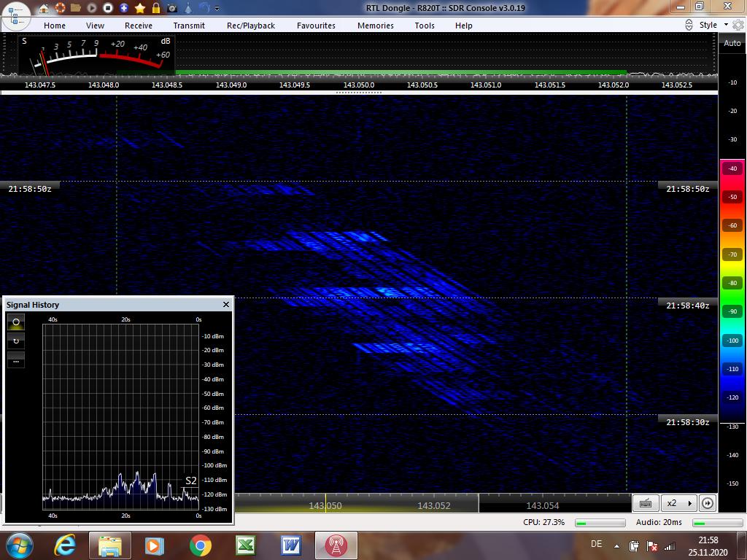This screenshot has width=747, height=560.
Task: Stop the radio with the stop icon
Action: pyautogui.click(x=108, y=7)
